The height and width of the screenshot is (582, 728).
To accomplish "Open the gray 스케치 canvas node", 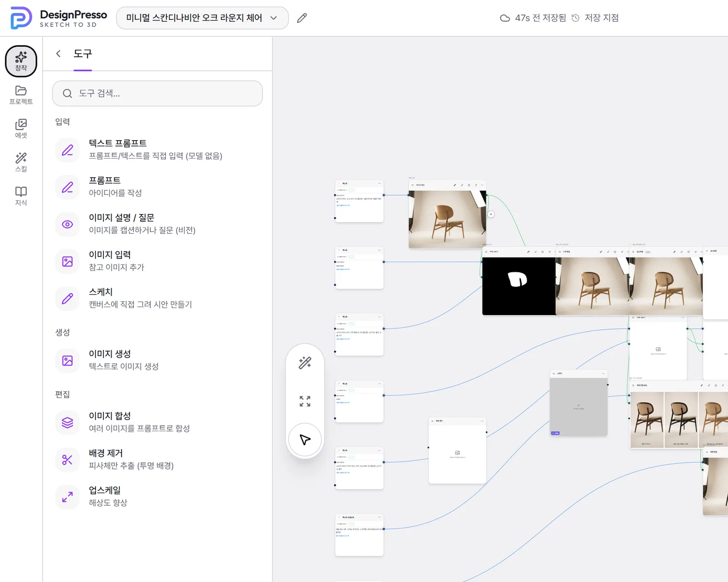I will click(x=579, y=407).
